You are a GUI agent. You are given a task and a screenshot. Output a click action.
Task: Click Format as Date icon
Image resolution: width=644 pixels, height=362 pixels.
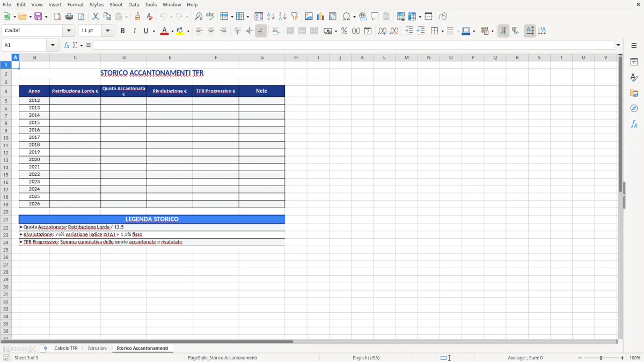pos(368,31)
